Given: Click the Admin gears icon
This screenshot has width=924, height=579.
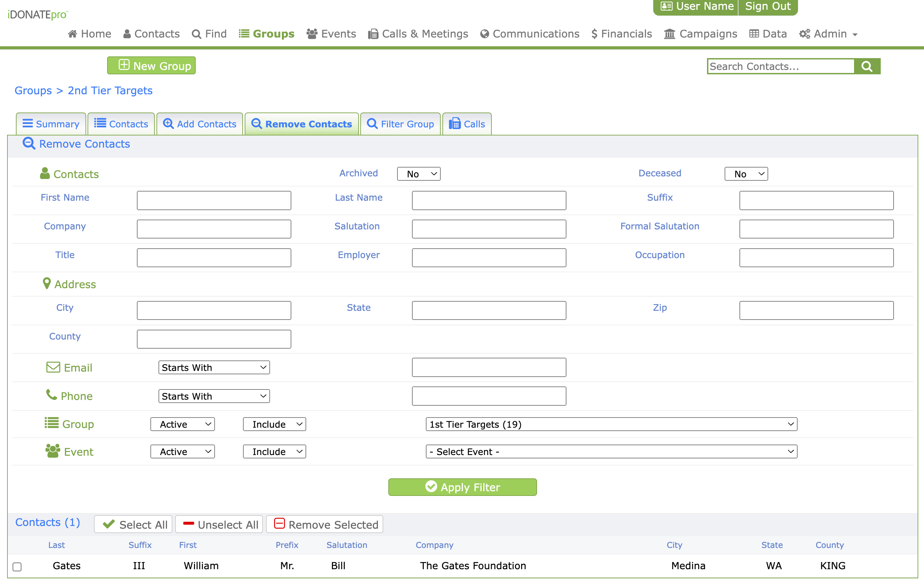Looking at the screenshot, I should click(x=804, y=34).
